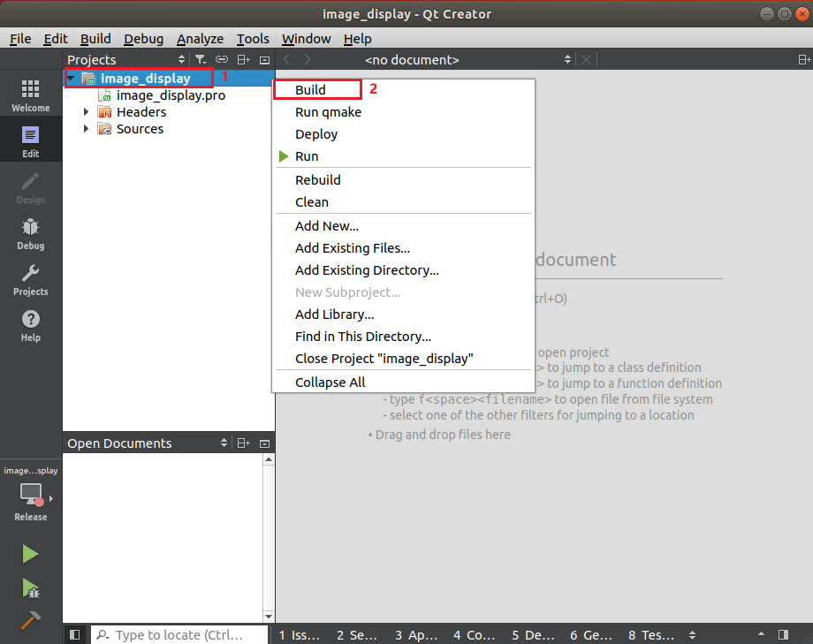Click the green Run button in sidebar
The height and width of the screenshot is (644, 813).
tap(30, 554)
